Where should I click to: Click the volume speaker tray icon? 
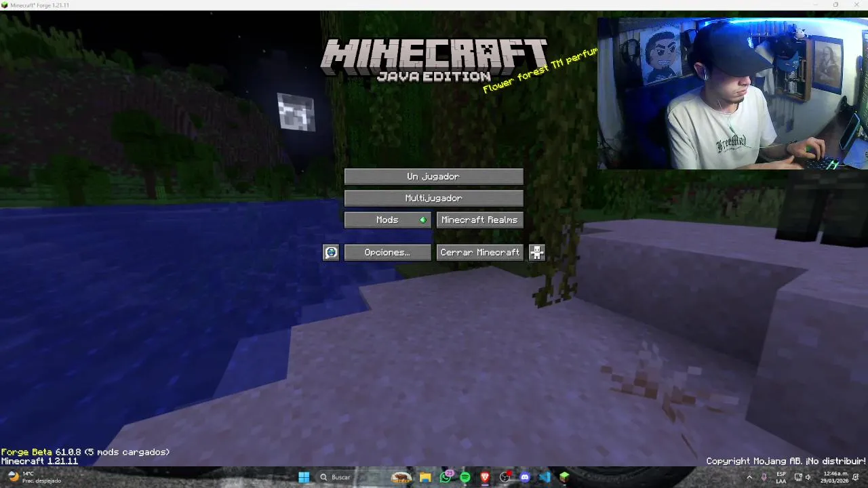(x=808, y=477)
